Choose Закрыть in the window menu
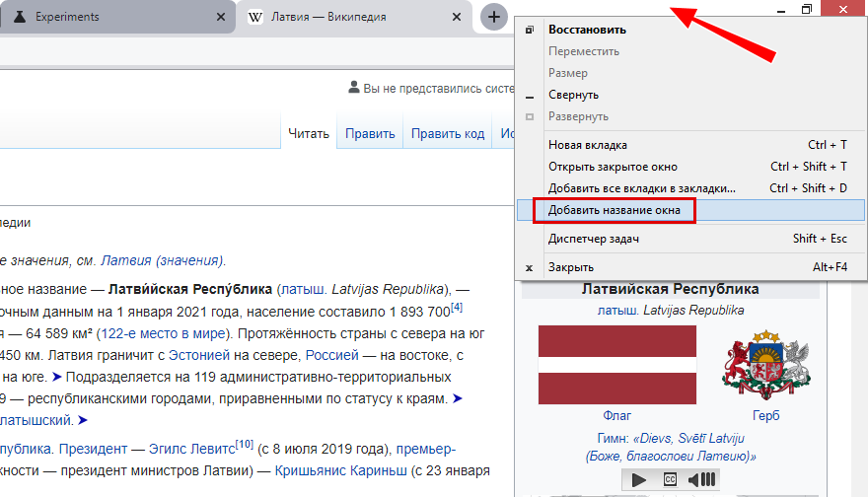The image size is (868, 497). (690, 267)
